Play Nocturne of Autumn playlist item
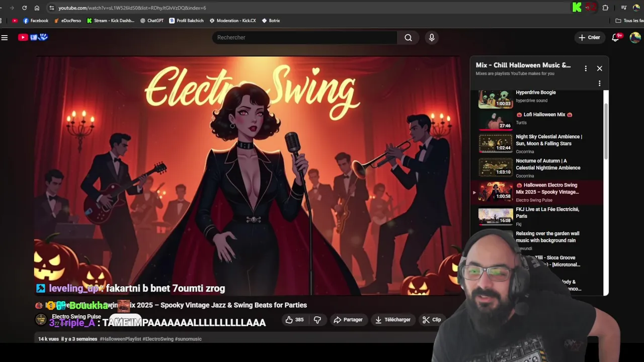This screenshot has height=362, width=644. 536,167
